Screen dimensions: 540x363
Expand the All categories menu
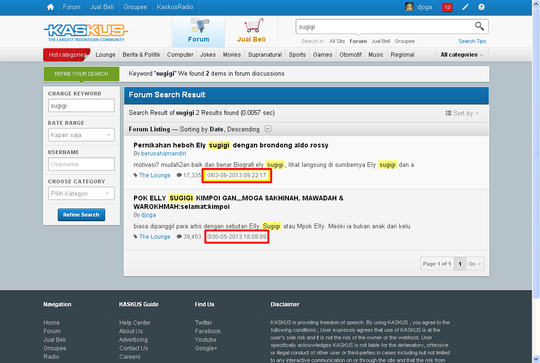coord(461,55)
